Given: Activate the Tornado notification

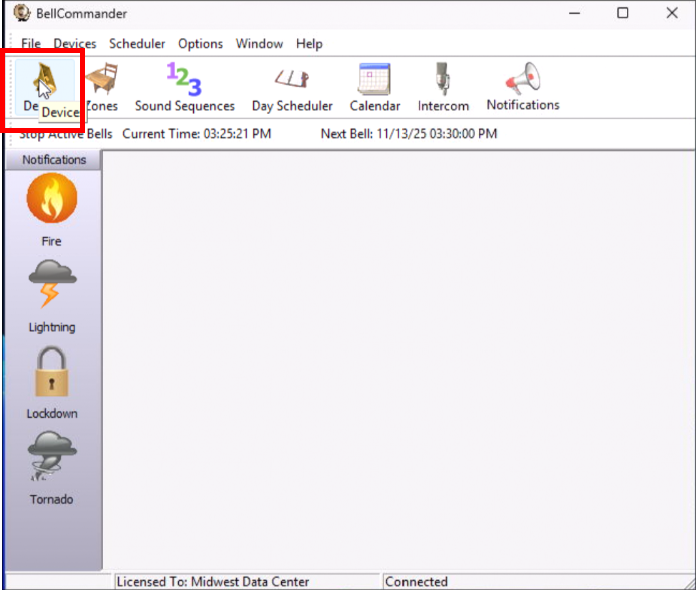Looking at the screenshot, I should point(52,467).
